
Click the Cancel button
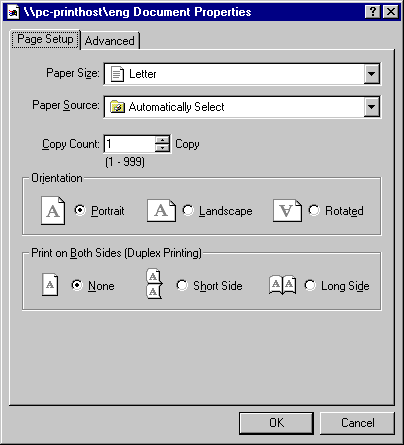[x=357, y=423]
